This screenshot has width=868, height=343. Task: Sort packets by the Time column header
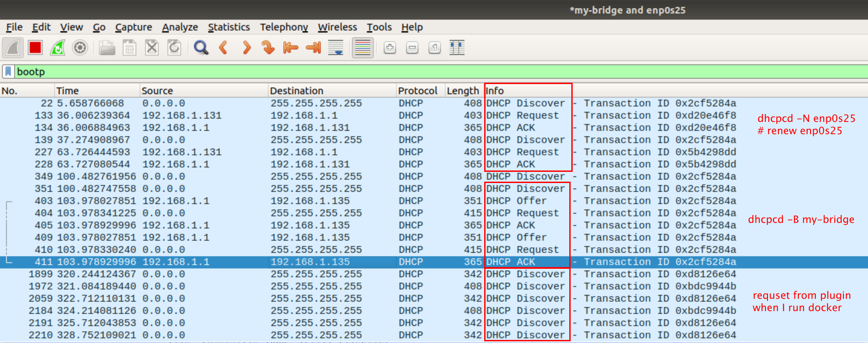click(97, 91)
